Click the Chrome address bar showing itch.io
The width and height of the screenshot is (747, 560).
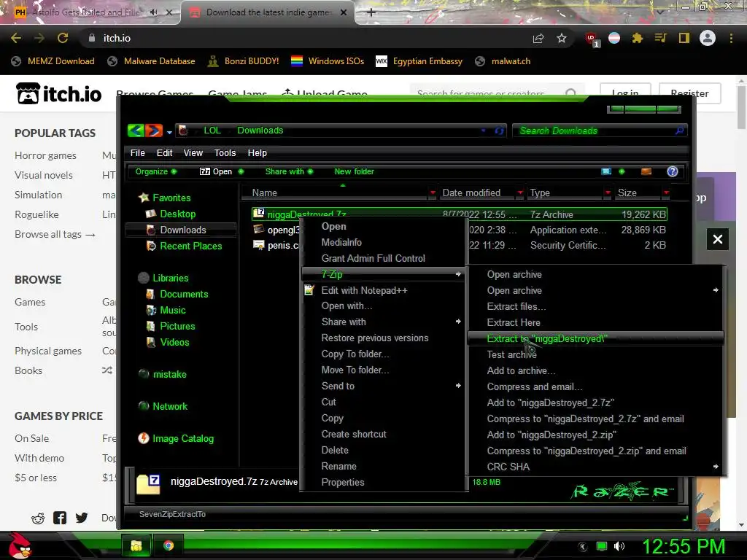pyautogui.click(x=305, y=38)
